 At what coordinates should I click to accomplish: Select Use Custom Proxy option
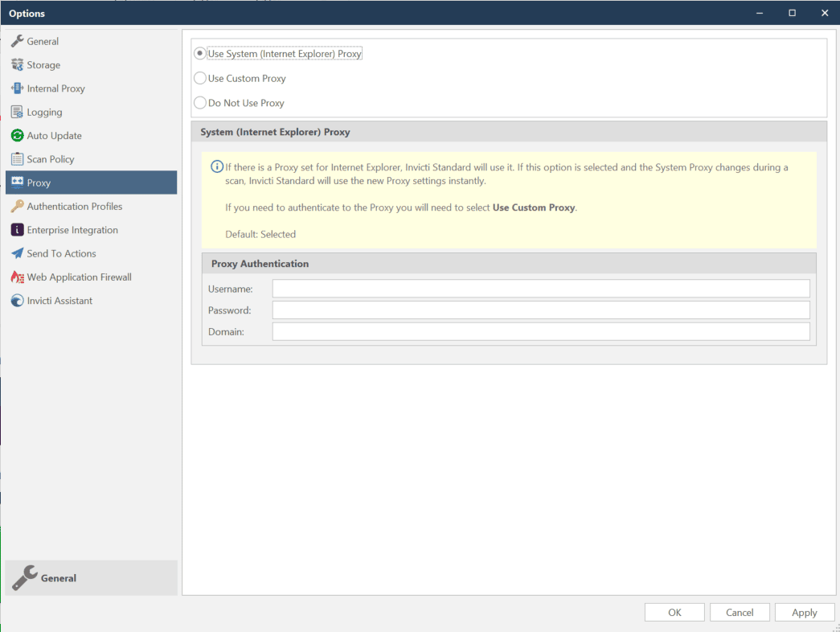(199, 78)
